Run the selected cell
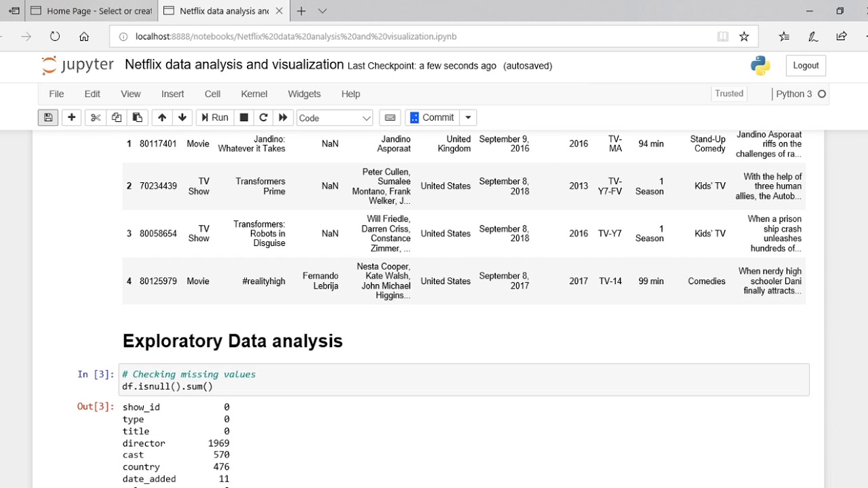Screen dimensions: 868x488 pos(214,117)
